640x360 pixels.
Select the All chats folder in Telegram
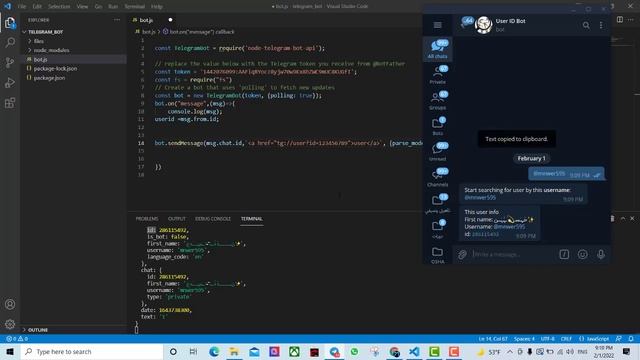pos(438,49)
